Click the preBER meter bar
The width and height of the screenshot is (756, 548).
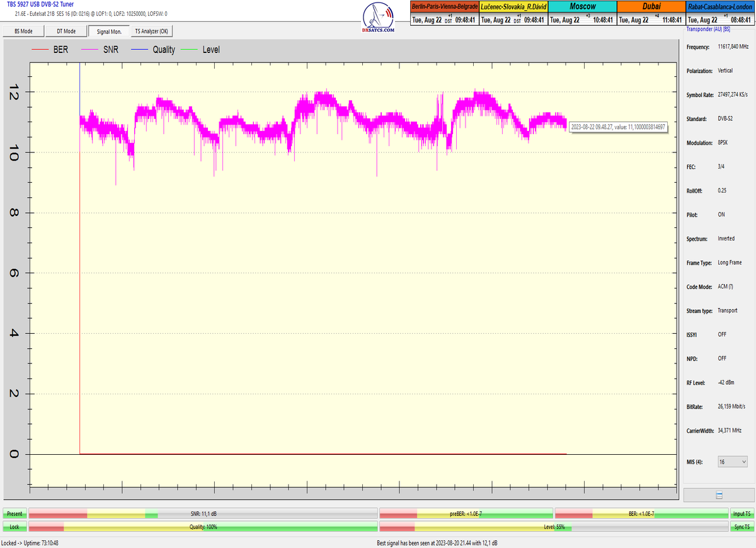(466, 514)
